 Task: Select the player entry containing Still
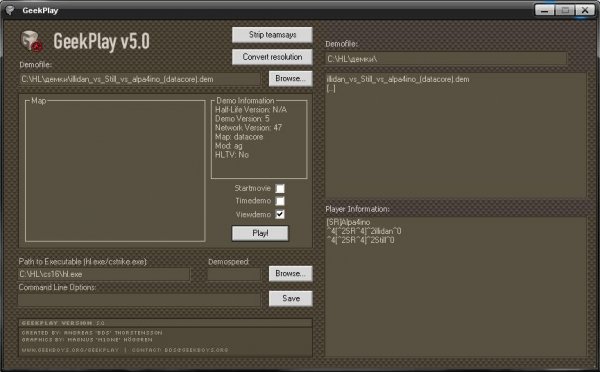click(x=360, y=240)
